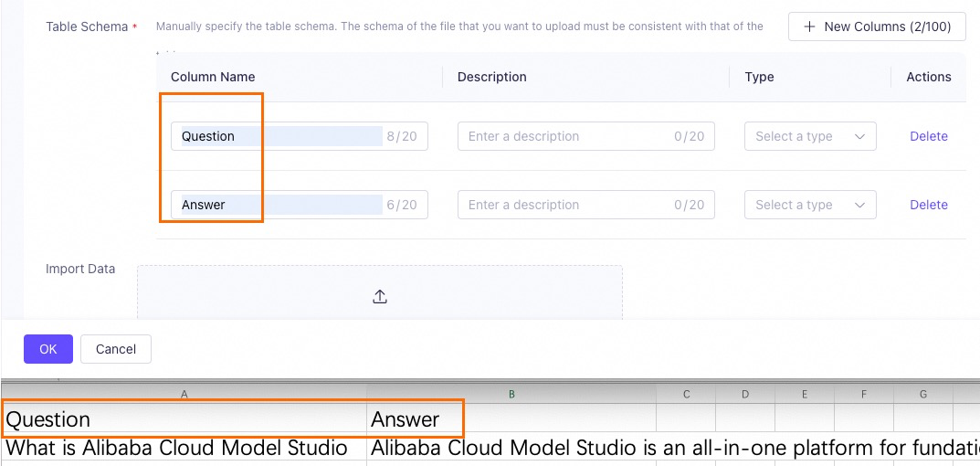
Task: Select spreadsheet column D header
Action: [745, 394]
